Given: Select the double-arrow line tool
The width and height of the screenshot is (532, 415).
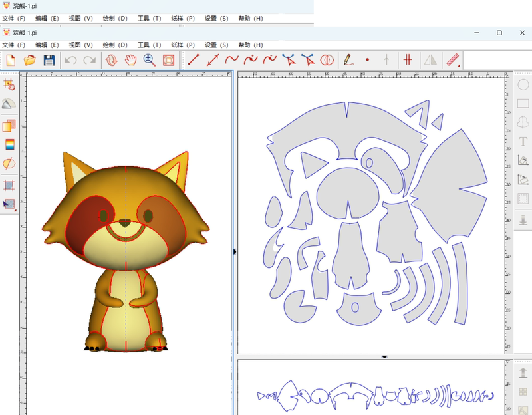Looking at the screenshot, I should coord(213,60).
